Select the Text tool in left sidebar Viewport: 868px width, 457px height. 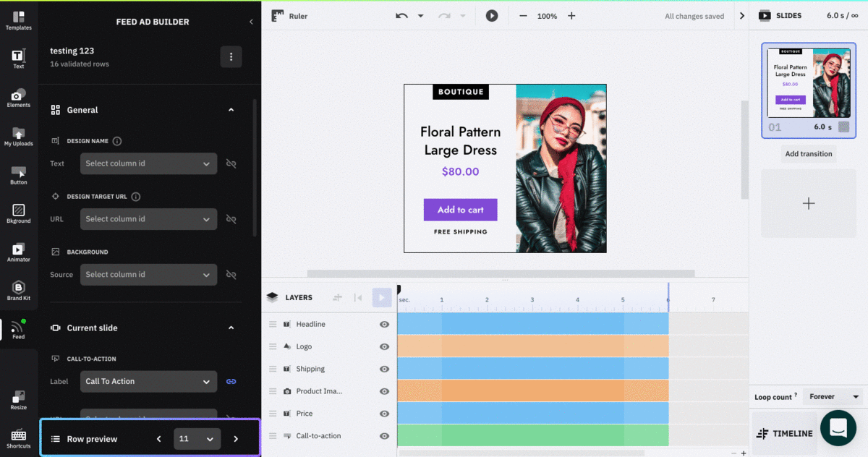[19, 56]
